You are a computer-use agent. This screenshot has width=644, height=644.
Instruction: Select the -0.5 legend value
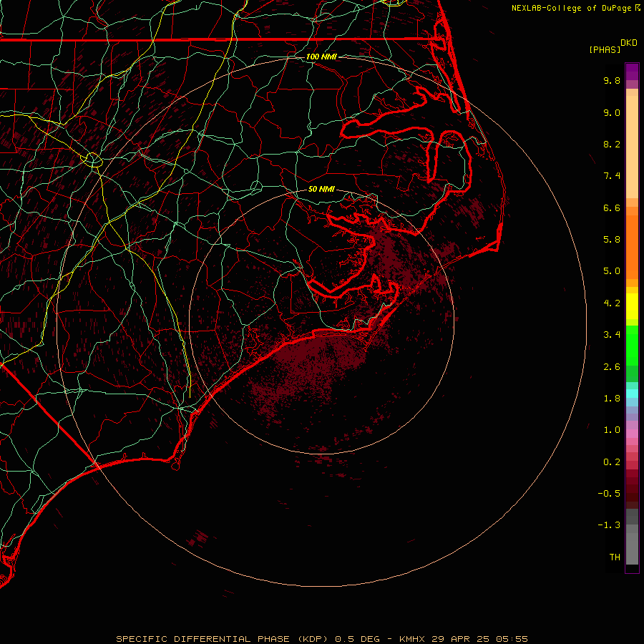tap(609, 494)
